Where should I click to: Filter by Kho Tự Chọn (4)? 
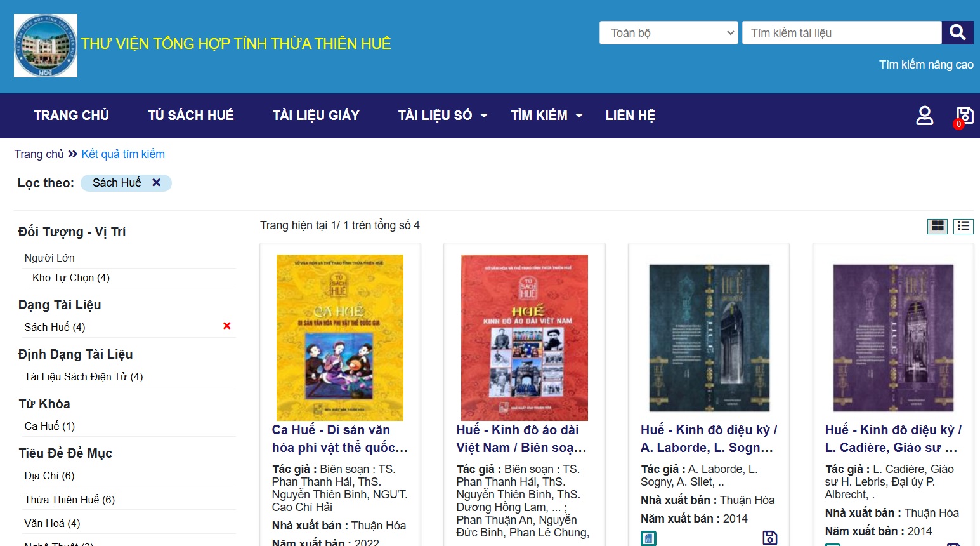[71, 277]
